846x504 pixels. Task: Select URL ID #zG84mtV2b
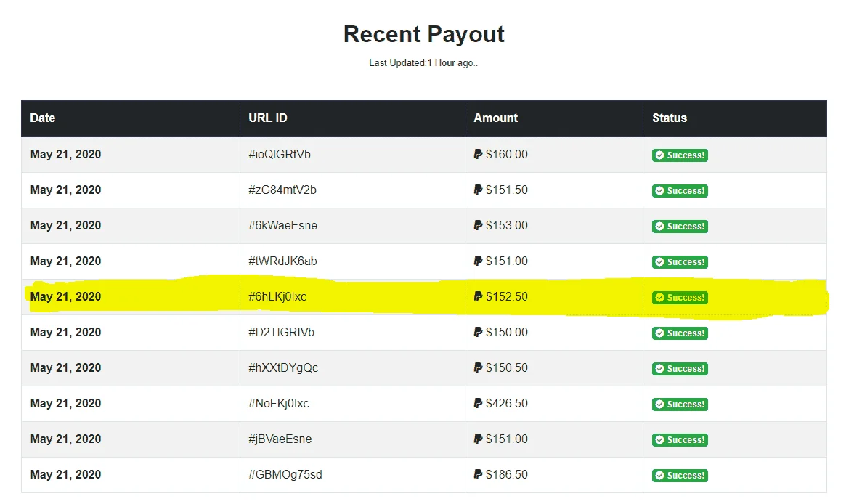click(x=282, y=190)
